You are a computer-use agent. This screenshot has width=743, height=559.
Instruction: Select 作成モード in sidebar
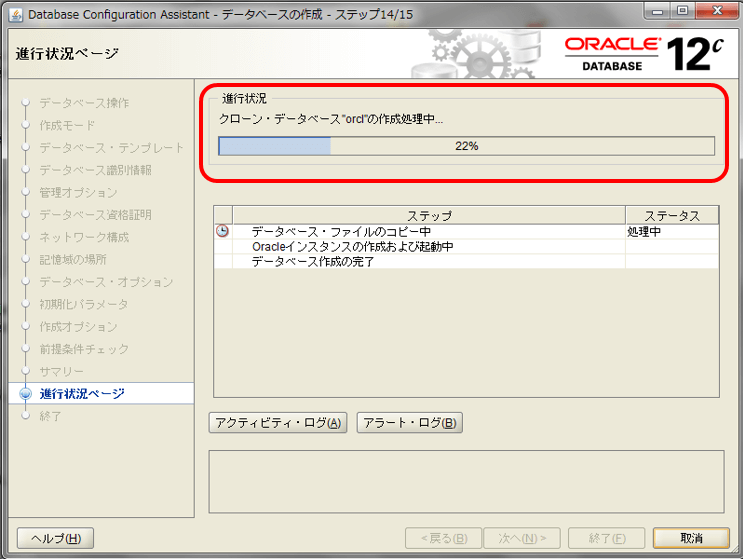click(x=67, y=125)
